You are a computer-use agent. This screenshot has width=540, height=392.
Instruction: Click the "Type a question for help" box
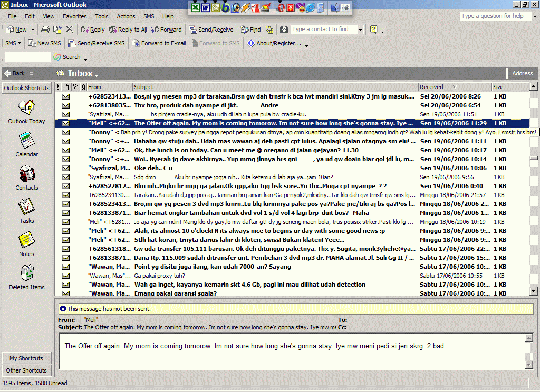point(496,16)
